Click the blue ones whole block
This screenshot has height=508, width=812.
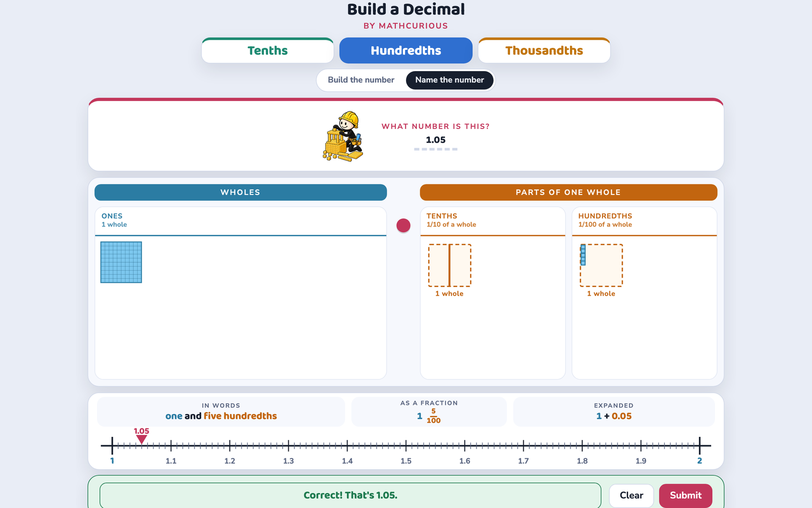(121, 262)
